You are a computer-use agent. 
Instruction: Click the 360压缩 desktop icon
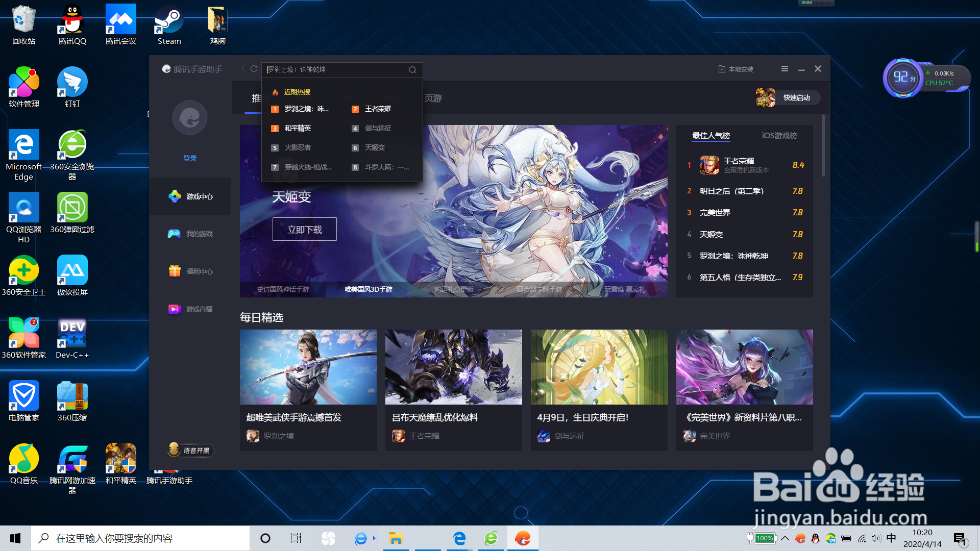(72, 401)
